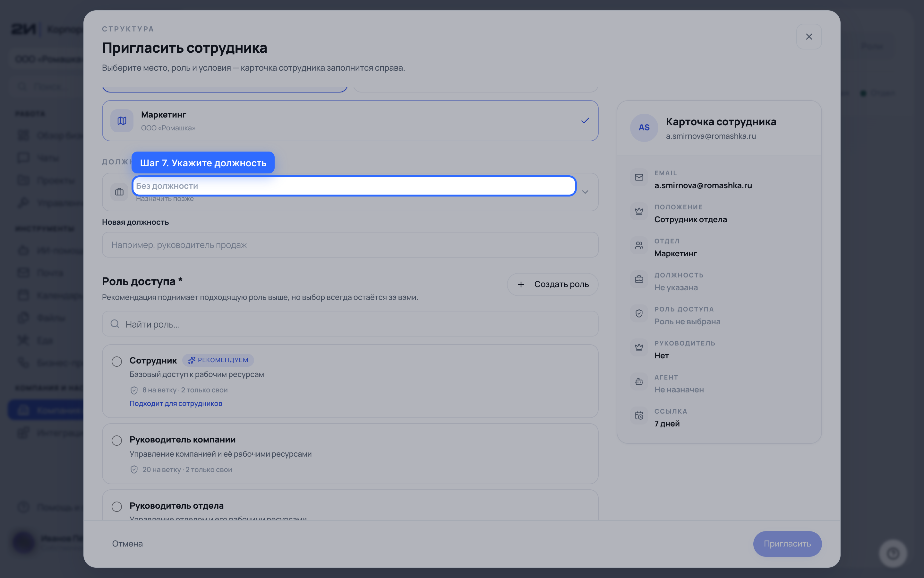The width and height of the screenshot is (924, 578).
Task: Click the Сотрудник отдела value
Action: pos(690,219)
